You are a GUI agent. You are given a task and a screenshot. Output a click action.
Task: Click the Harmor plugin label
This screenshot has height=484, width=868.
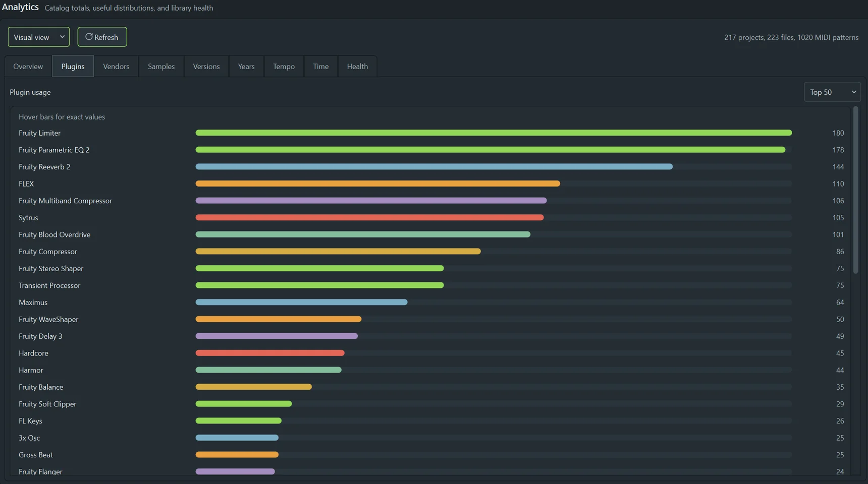31,370
